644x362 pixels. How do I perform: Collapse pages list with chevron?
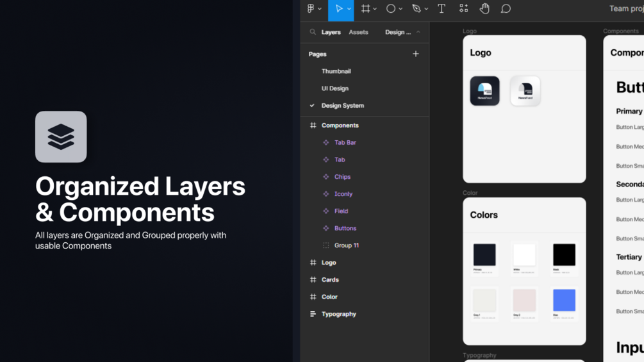click(x=418, y=32)
